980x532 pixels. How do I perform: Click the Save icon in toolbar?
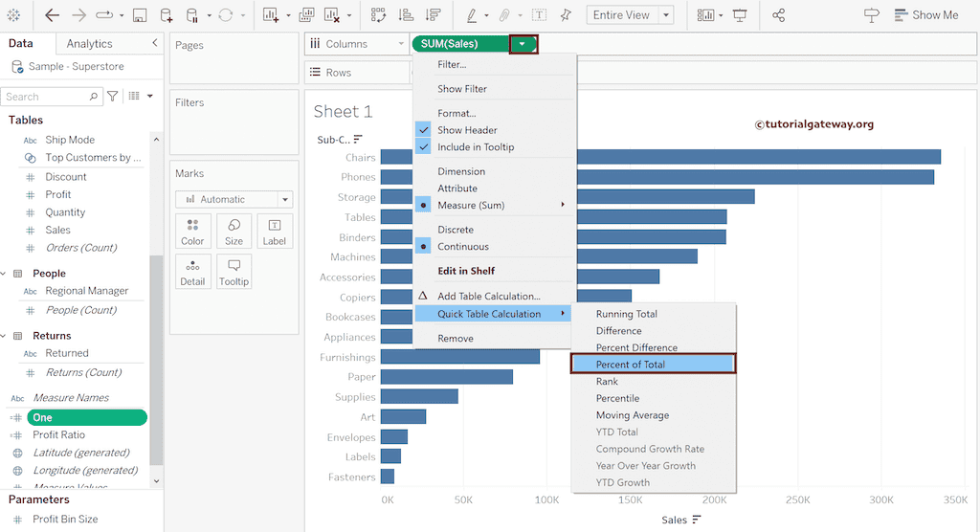(140, 15)
